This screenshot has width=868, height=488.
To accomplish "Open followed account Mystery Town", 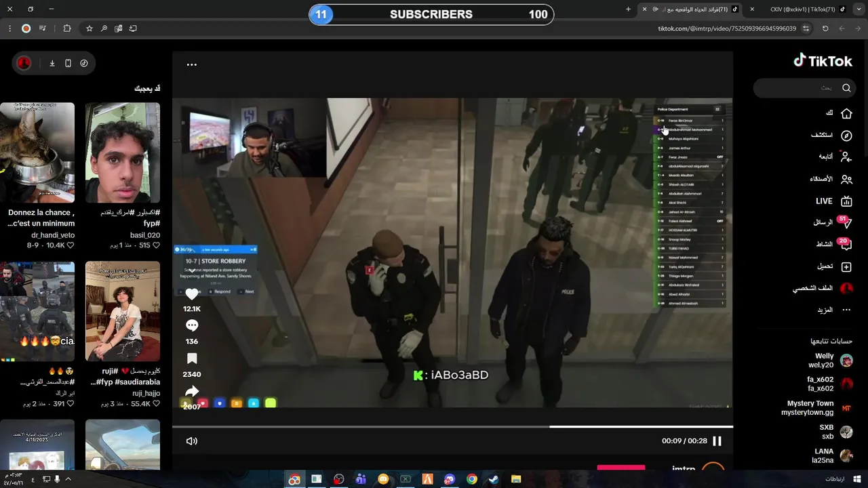I will 816,408.
